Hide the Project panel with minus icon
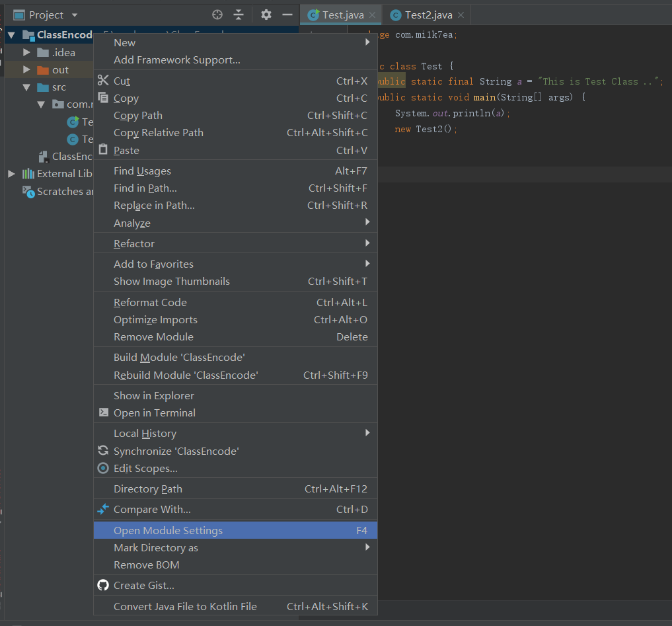This screenshot has height=626, width=672. pos(287,15)
